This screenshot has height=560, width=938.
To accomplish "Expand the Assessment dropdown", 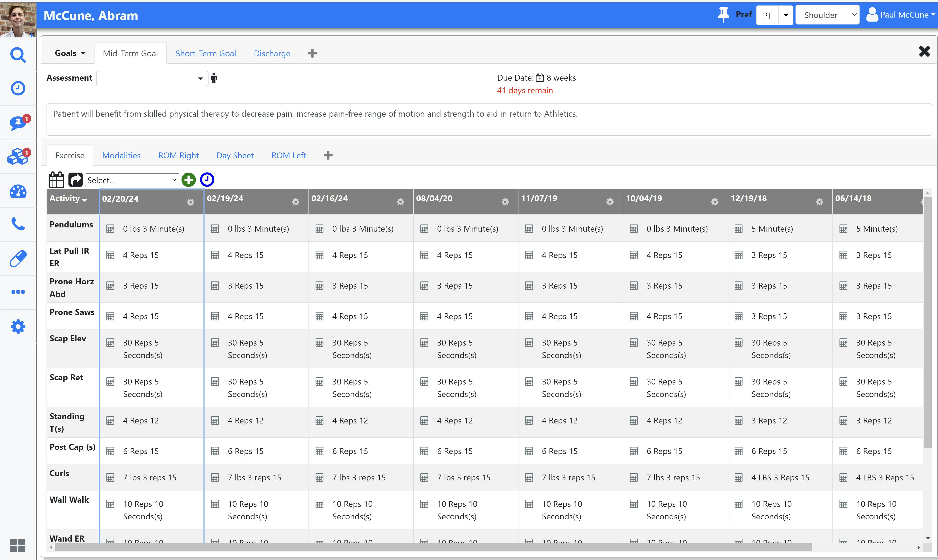I will pos(152,79).
